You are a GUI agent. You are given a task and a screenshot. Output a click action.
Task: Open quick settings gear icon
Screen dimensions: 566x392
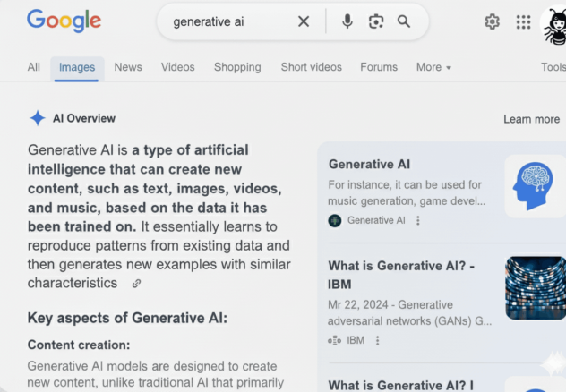[492, 22]
